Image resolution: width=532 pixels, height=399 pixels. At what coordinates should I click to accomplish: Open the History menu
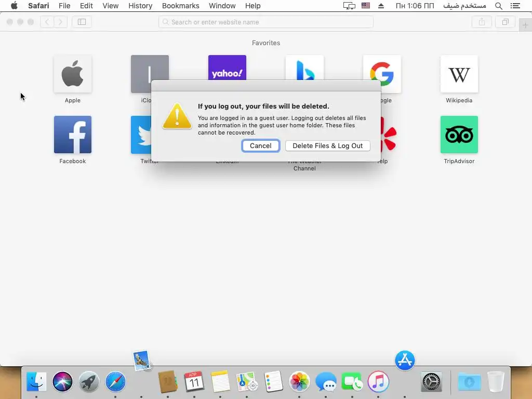click(140, 6)
